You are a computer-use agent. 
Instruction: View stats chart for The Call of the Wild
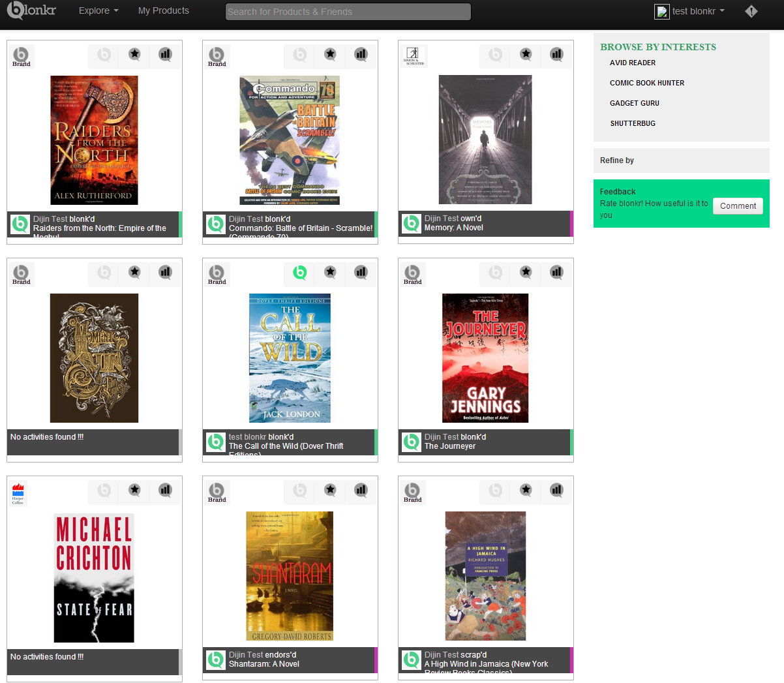(361, 272)
